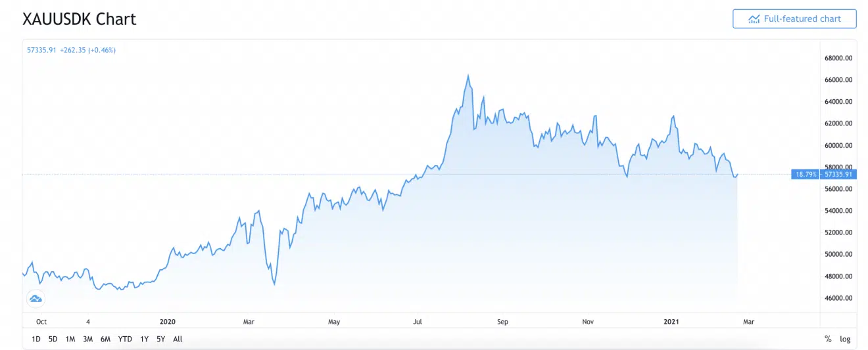
Task: Click the chart icon in Full-featured chart button
Action: tap(754, 19)
